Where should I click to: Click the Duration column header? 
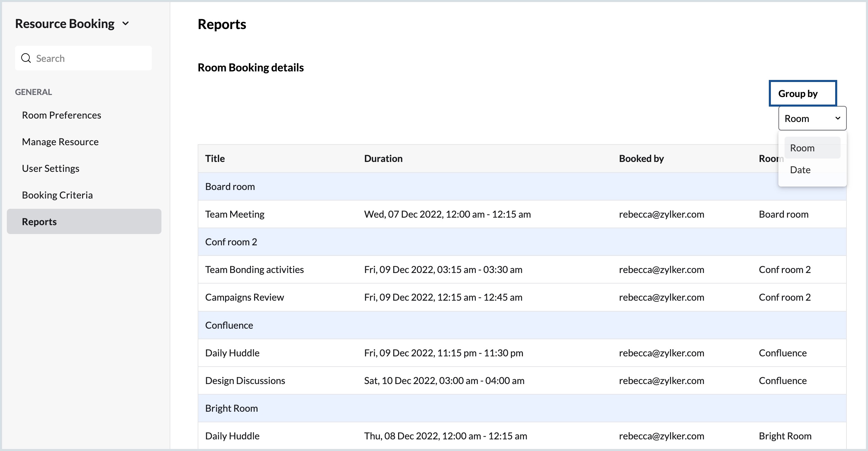(x=383, y=159)
